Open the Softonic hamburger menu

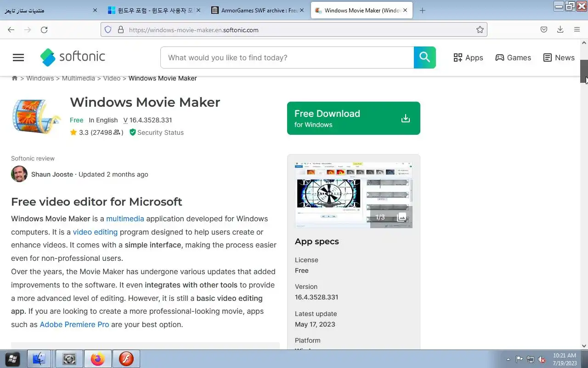coord(18,57)
